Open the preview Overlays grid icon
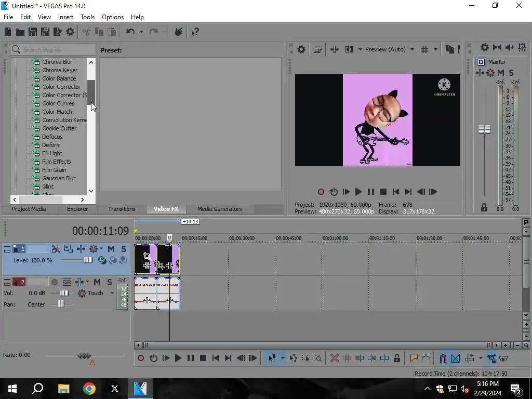 coord(424,49)
